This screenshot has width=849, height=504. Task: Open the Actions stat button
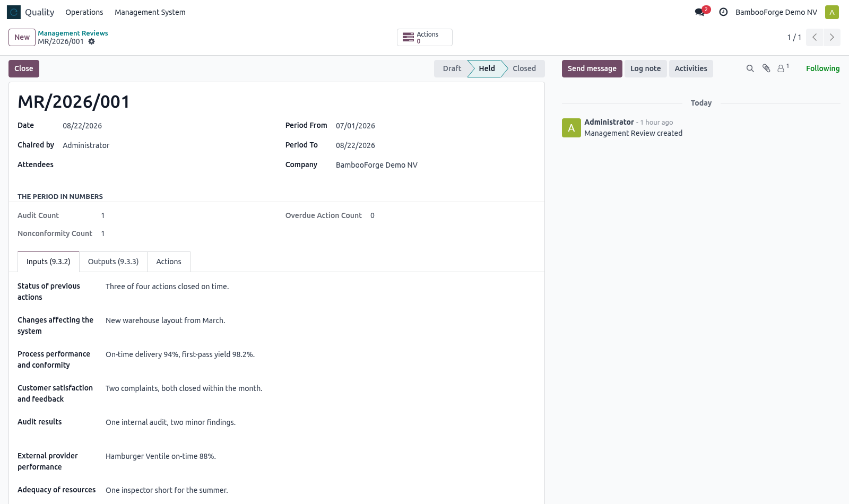pos(424,37)
